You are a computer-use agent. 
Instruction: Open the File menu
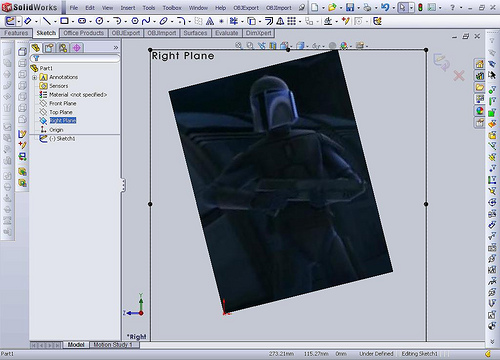[74, 8]
